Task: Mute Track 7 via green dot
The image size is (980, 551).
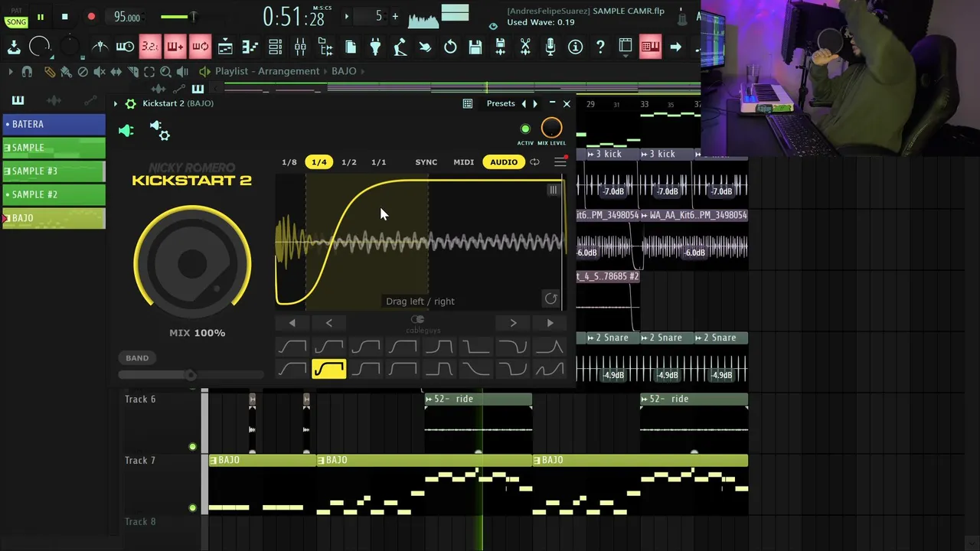Action: click(x=192, y=508)
